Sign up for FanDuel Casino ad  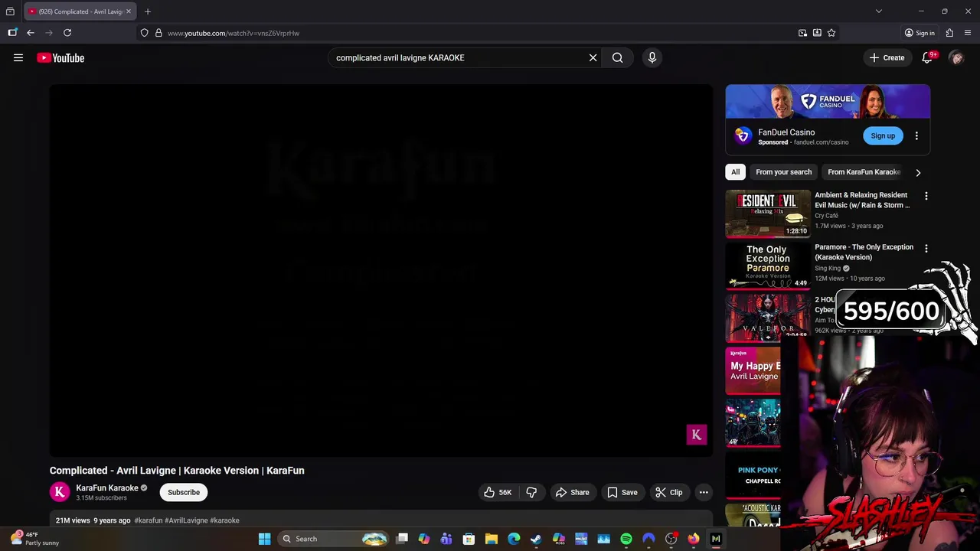883,135
